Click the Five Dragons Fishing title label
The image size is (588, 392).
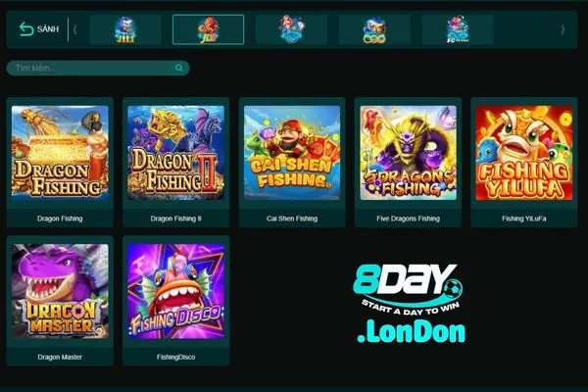pos(408,219)
